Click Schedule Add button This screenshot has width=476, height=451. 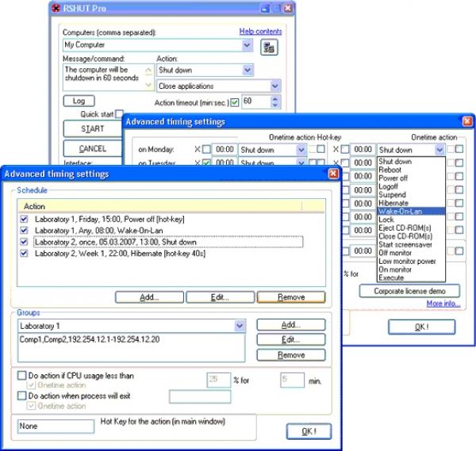point(149,297)
